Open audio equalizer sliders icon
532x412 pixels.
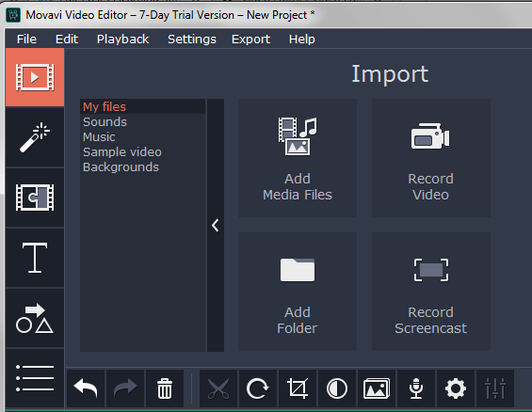point(495,388)
